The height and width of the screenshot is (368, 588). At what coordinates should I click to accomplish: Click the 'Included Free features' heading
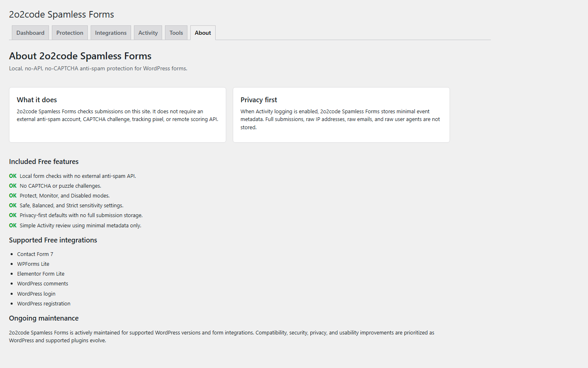[44, 162]
